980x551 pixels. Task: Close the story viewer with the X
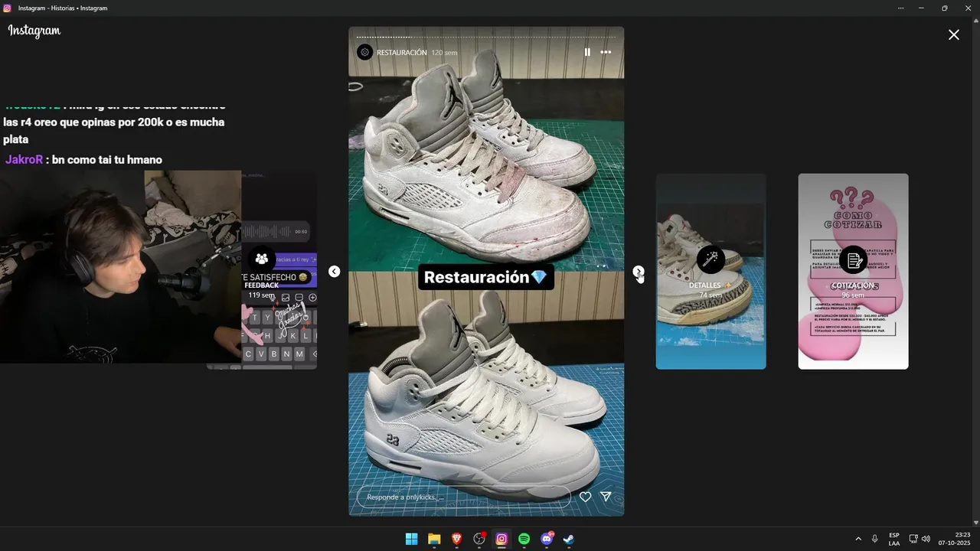954,34
